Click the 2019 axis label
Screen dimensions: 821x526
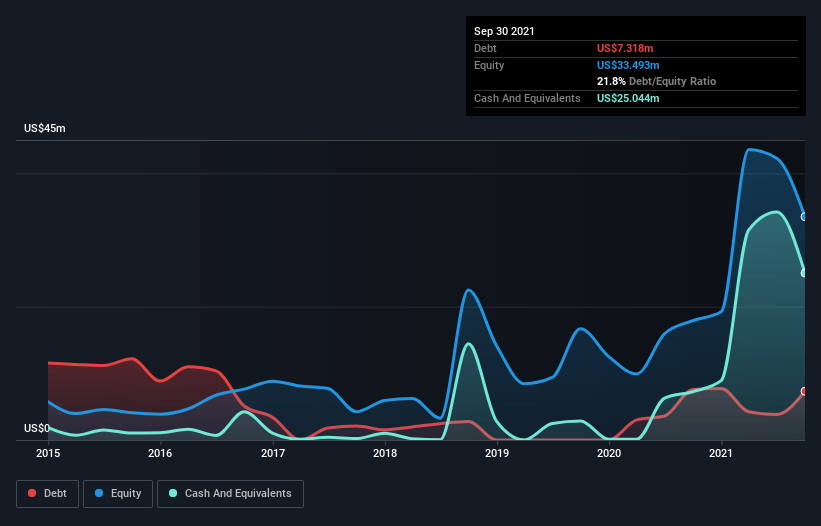pos(497,453)
